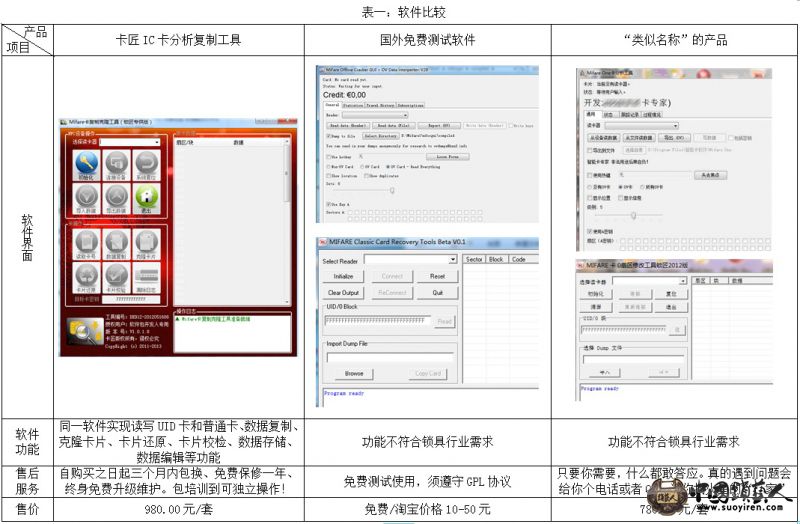Click 从文件读数据 button in Chinese Mifare One window
Screen dimensions: 800x524
click(639, 138)
